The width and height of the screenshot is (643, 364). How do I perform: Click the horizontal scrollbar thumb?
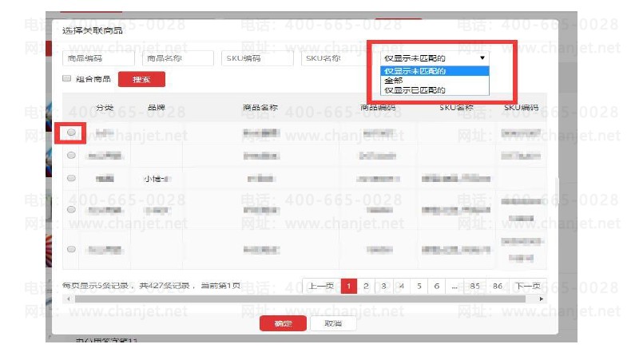pos(300,299)
